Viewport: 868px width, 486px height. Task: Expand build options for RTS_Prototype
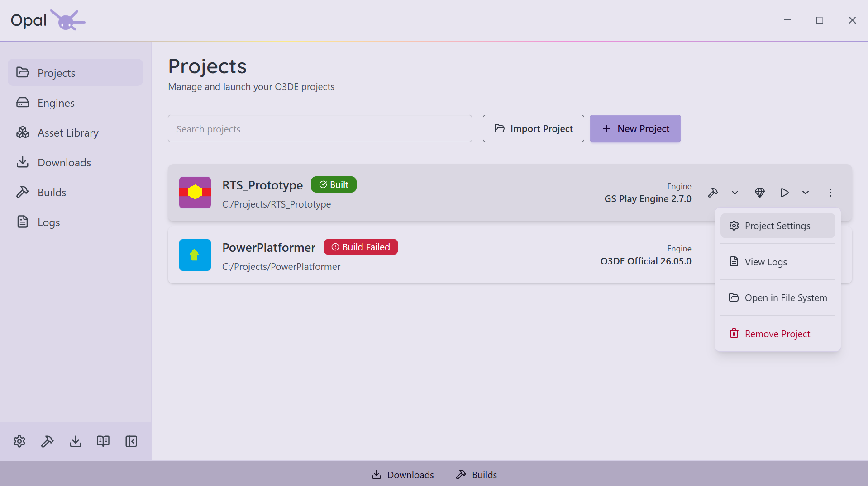click(735, 193)
